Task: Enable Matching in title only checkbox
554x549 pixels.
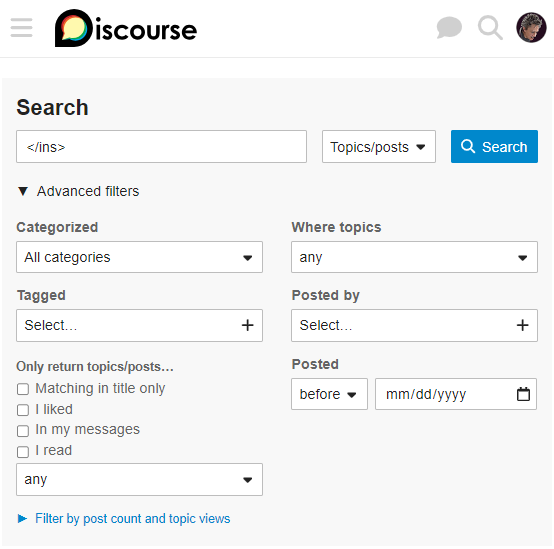Action: (23, 389)
